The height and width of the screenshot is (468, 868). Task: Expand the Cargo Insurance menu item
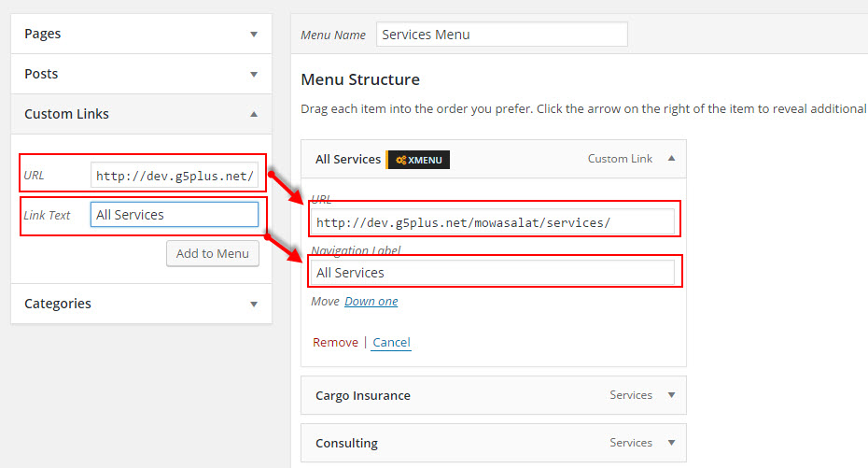click(671, 395)
